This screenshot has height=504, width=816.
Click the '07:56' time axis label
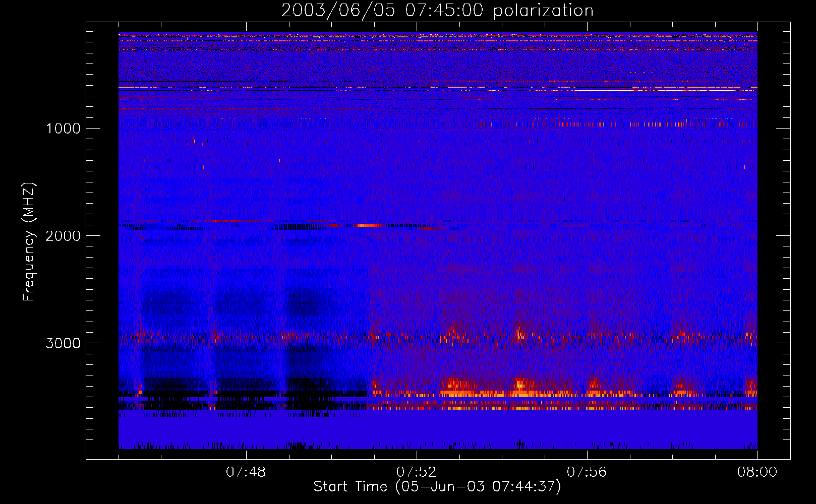[x=587, y=472]
